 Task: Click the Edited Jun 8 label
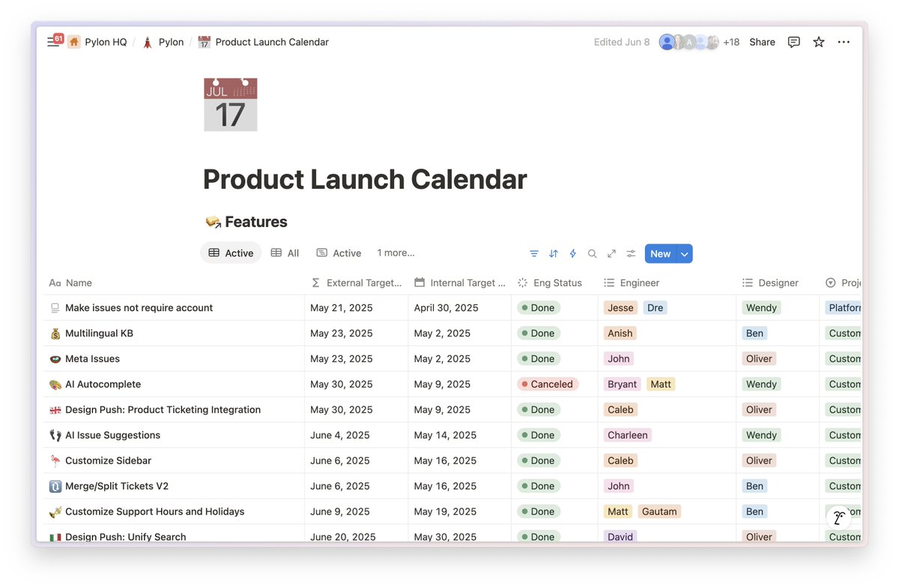[622, 42]
